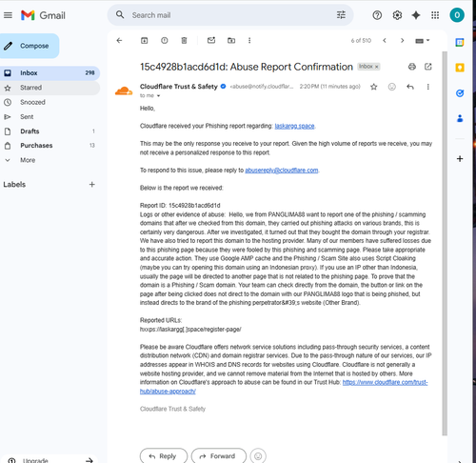Screen dimensions: 476x463
Task: Go to the newer message arrow
Action: [x=385, y=40]
